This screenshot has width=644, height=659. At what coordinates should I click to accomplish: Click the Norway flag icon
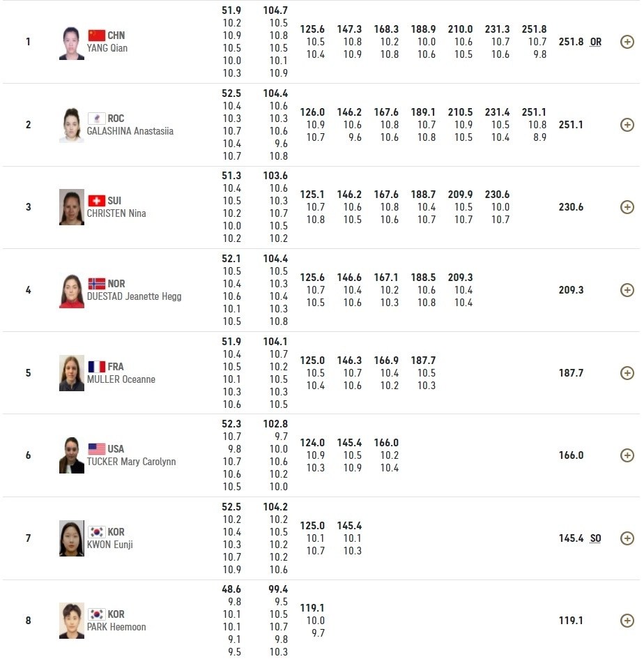tap(96, 284)
